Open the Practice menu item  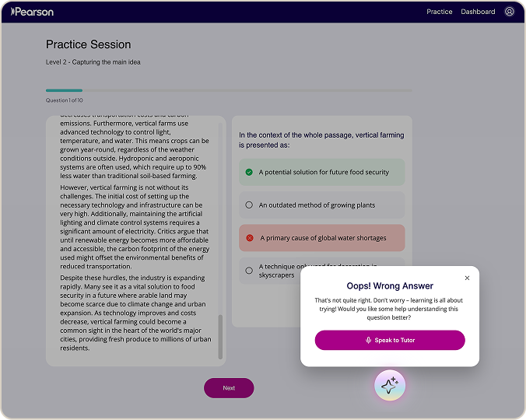click(439, 12)
